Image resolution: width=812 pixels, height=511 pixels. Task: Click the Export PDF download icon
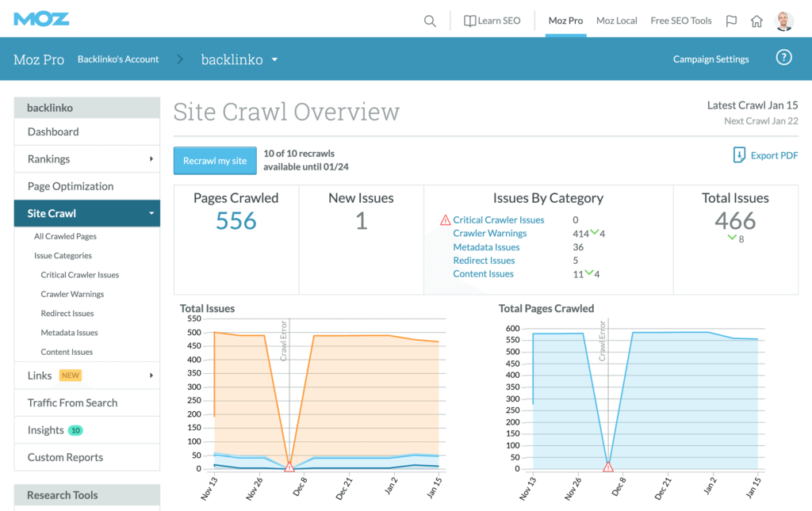tap(739, 154)
